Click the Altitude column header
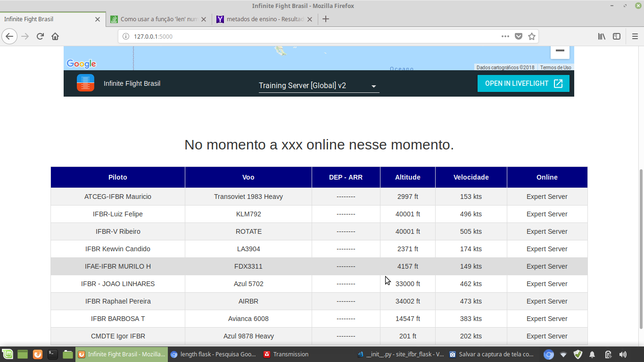This screenshot has width=644, height=362. 408,177
